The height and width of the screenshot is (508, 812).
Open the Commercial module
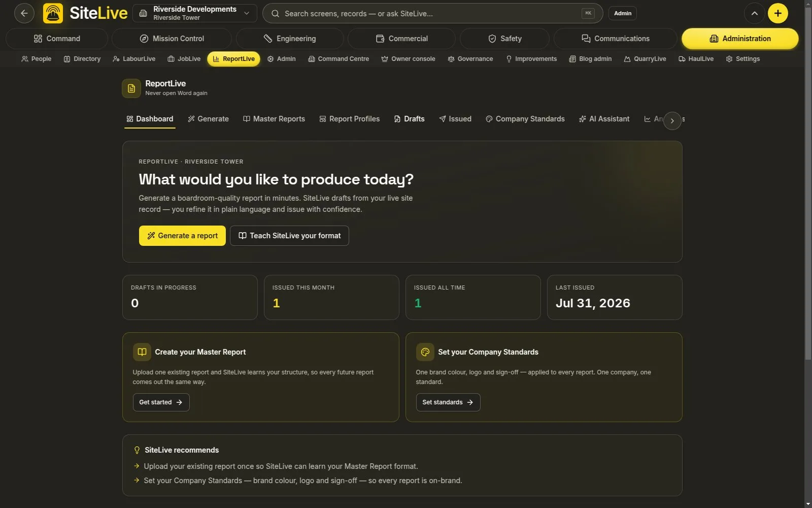402,39
